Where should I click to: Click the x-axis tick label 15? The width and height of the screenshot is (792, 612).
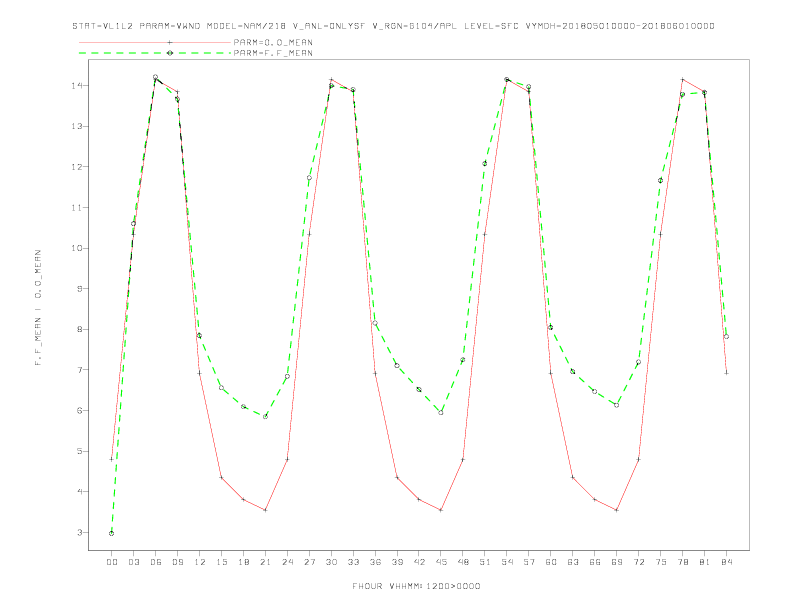point(221,562)
